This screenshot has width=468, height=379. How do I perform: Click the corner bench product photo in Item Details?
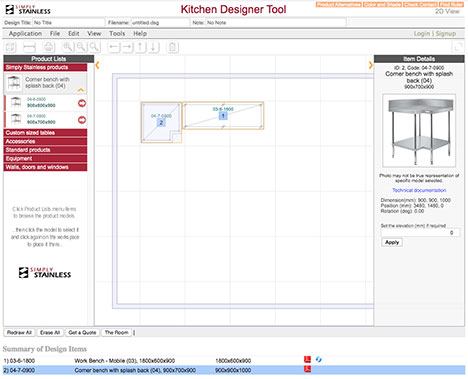click(x=419, y=131)
